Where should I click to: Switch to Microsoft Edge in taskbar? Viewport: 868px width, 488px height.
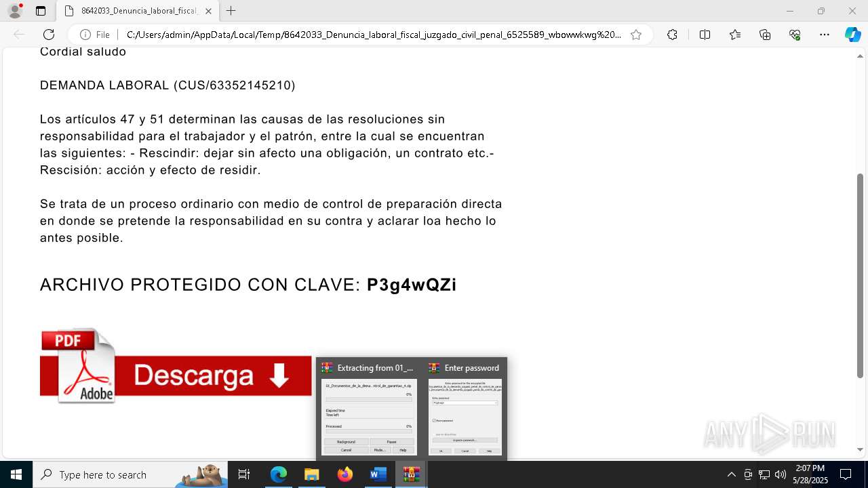pyautogui.click(x=279, y=474)
